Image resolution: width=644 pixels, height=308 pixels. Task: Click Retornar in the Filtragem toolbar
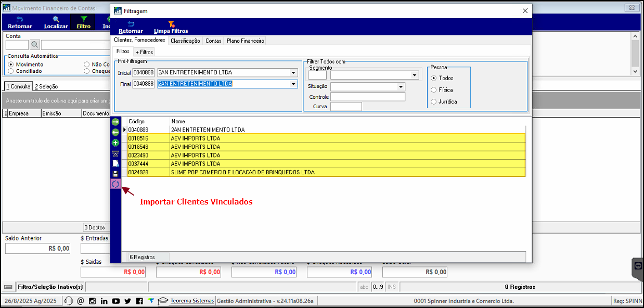pyautogui.click(x=131, y=27)
